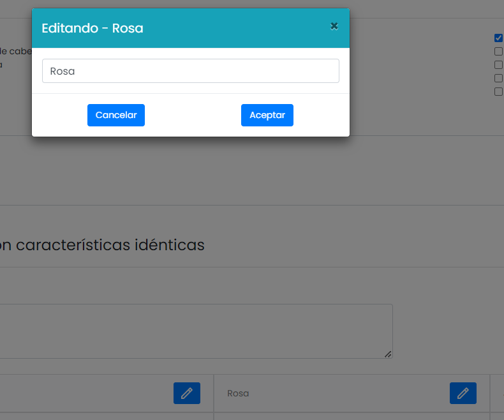504x420 pixels.
Task: Click the dialog title Editando - Rosa
Action: (93, 28)
